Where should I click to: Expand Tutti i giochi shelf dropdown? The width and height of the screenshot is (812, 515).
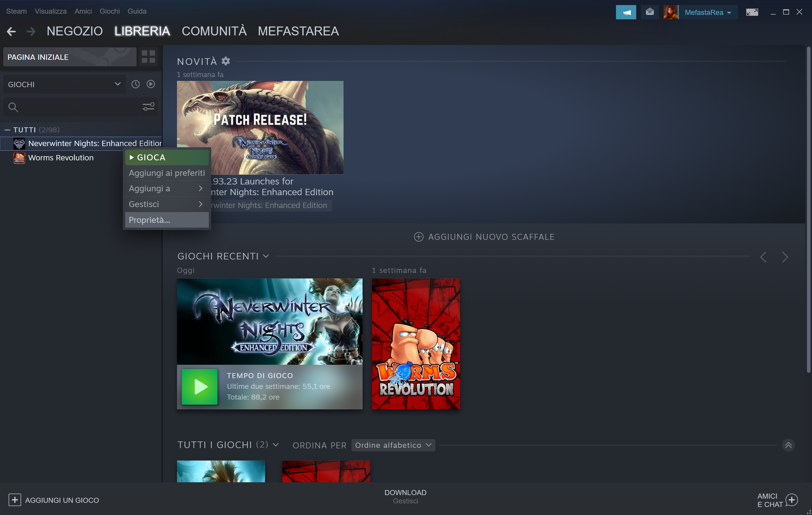point(276,445)
